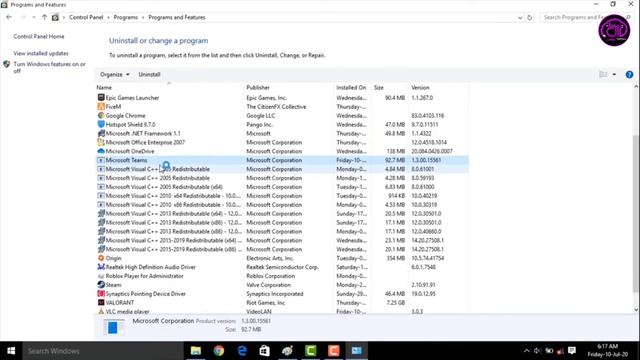Open Microsoft Edge from the taskbar

242,351
